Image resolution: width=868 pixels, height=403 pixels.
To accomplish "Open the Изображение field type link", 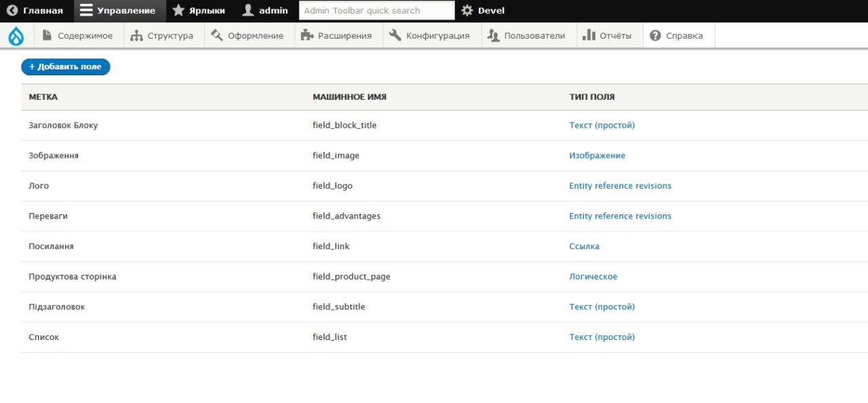I will click(597, 155).
